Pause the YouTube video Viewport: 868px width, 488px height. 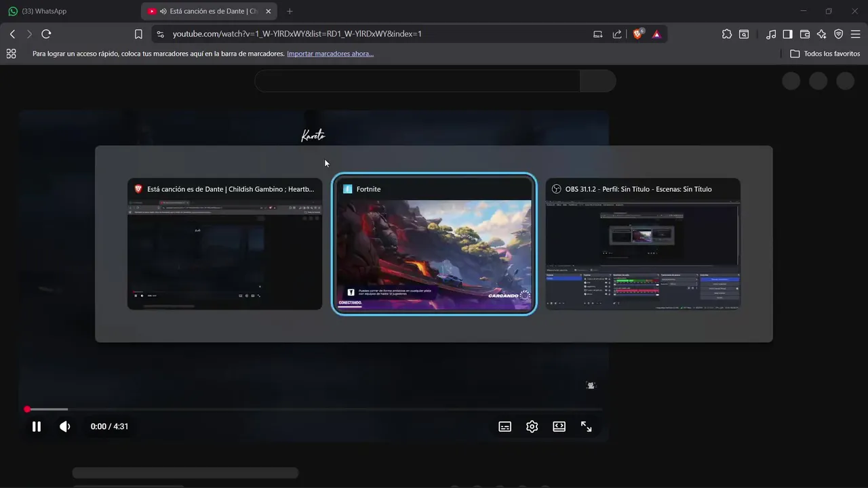(x=37, y=426)
